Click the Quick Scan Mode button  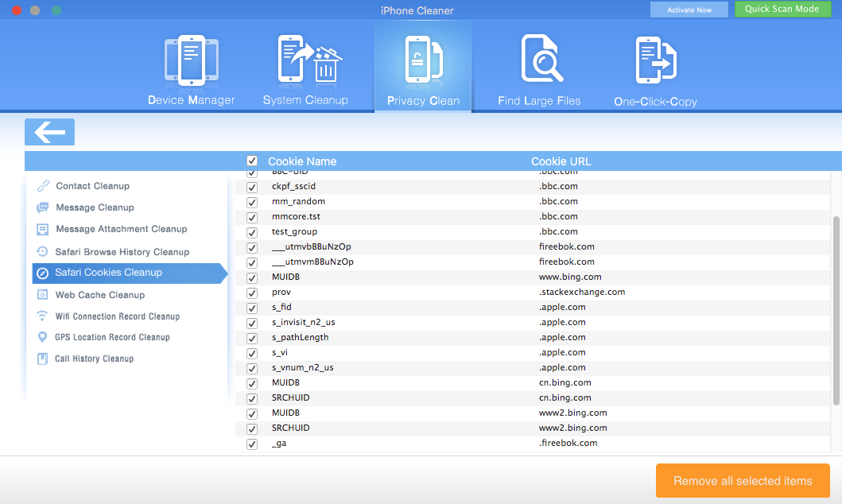(x=782, y=9)
